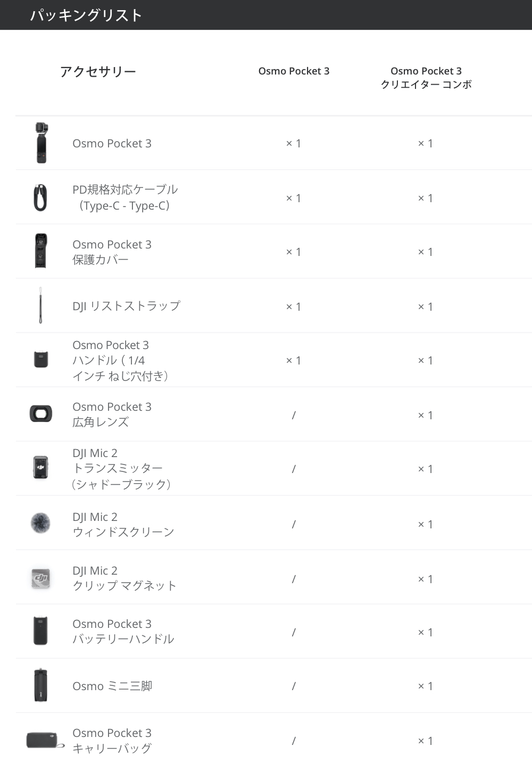Click the DJI Mic 2 transmitter icon
532x779 pixels.
coord(41,467)
